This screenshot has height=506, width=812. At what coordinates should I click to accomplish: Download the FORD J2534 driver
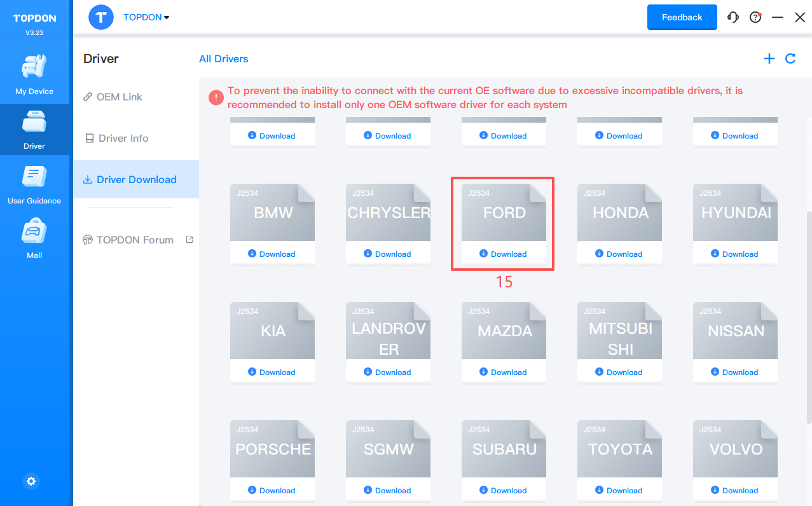pos(503,254)
